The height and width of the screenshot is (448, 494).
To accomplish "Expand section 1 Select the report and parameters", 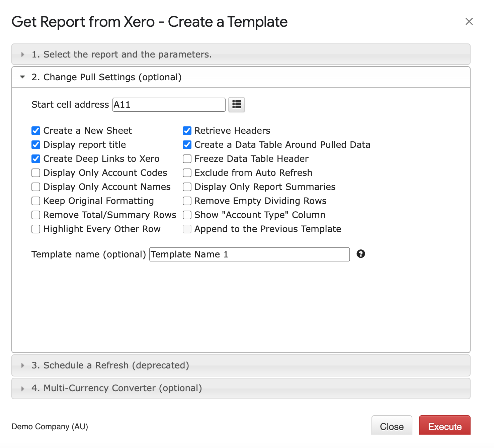I will [241, 54].
